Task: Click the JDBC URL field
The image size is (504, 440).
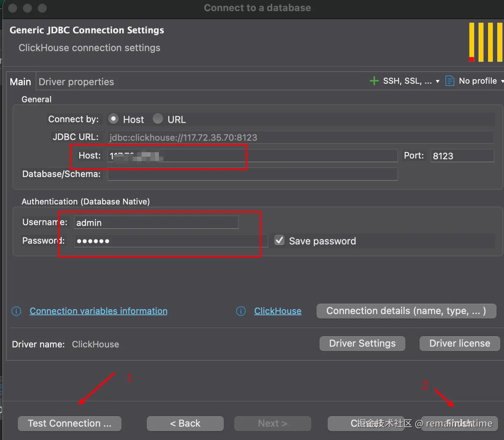Action: tap(301, 137)
